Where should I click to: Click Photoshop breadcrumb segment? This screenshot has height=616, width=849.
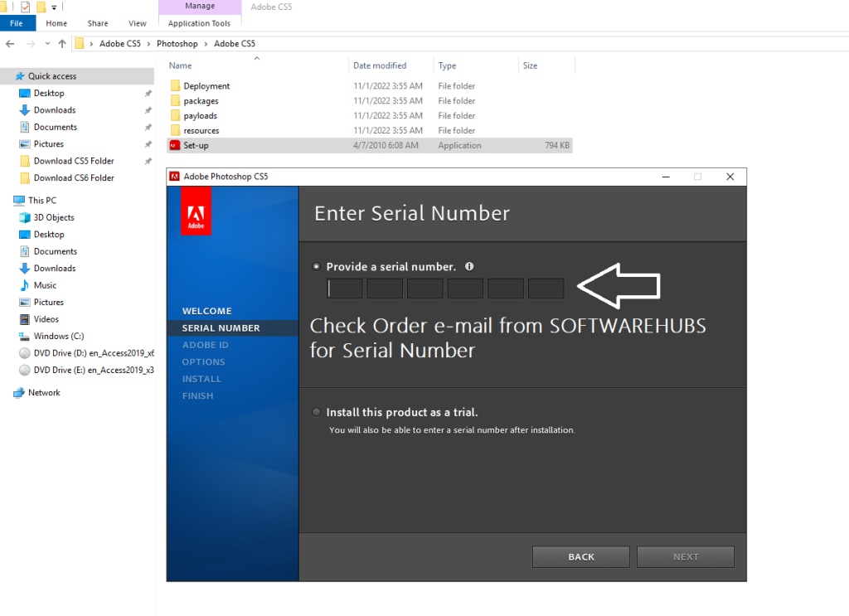(x=177, y=44)
